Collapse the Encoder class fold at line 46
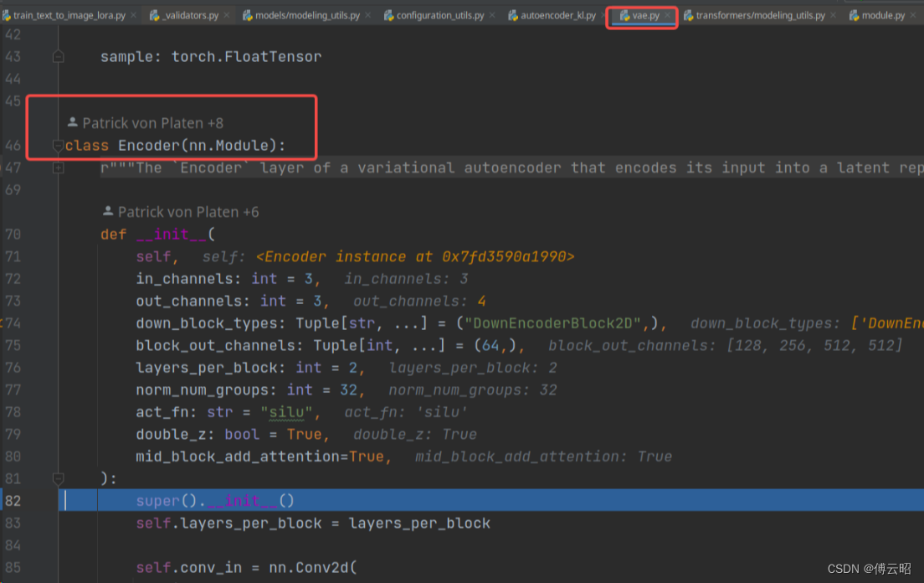The image size is (924, 583). pos(58,145)
